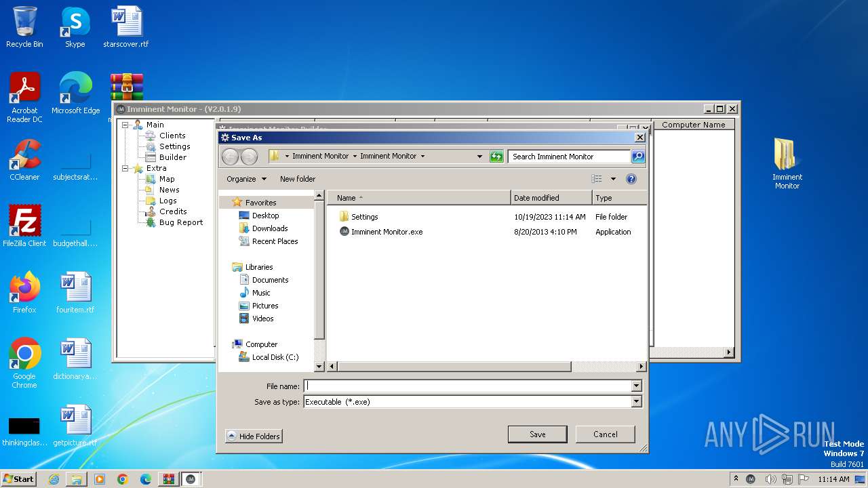Sort files by the Name column header
The image size is (868, 488).
tap(419, 198)
